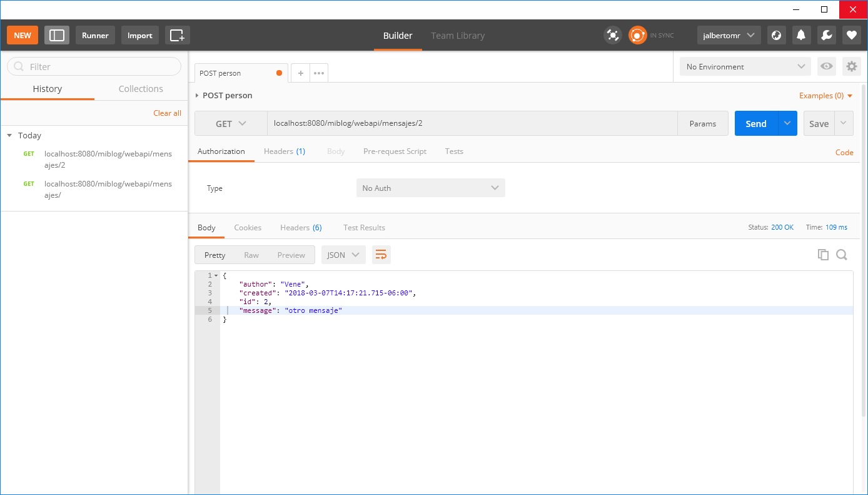Open the response Body tab

point(206,228)
